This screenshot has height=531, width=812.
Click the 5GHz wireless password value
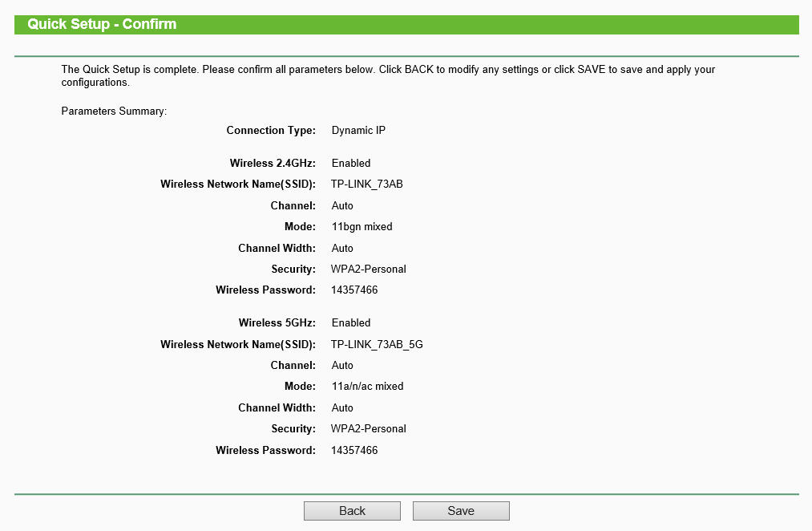pyautogui.click(x=354, y=450)
